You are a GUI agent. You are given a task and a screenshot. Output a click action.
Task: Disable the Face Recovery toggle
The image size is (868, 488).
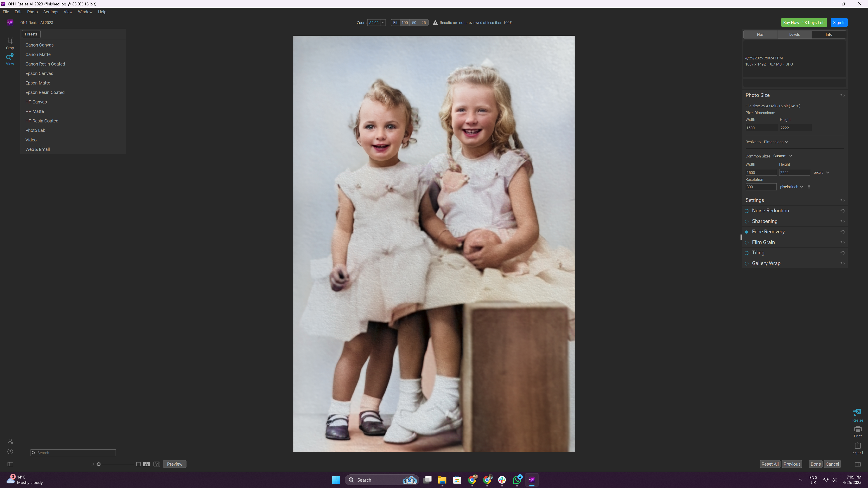click(746, 232)
